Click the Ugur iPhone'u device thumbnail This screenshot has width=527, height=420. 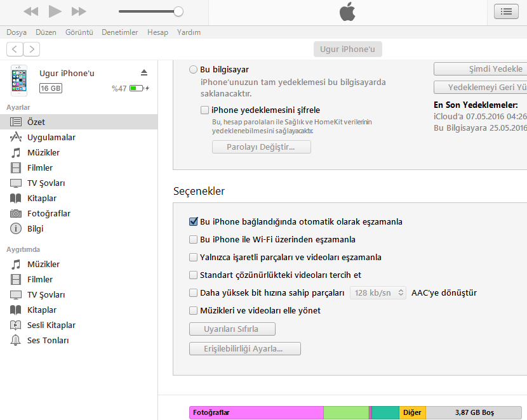pyautogui.click(x=18, y=81)
